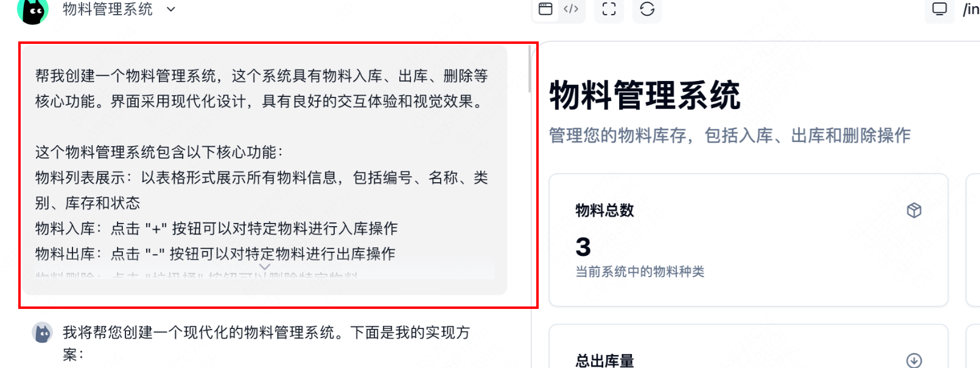
Task: Click the user prompt message bubble
Action: point(265,169)
